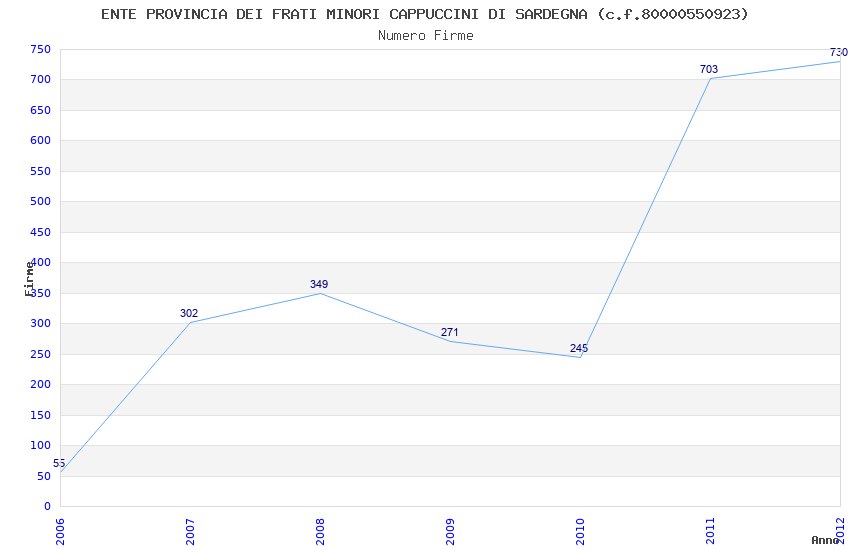Click the 'Anno' x-axis title

click(x=825, y=540)
